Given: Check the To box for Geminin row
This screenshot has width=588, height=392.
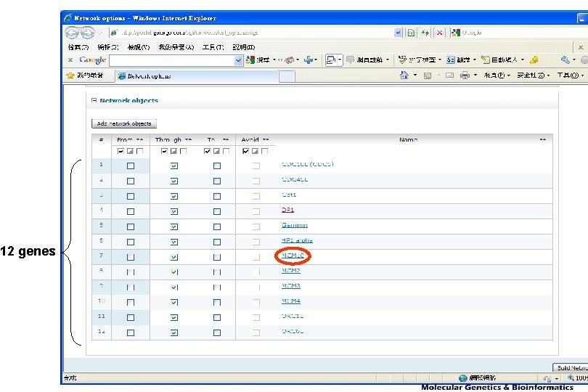Looking at the screenshot, I should coord(216,226).
